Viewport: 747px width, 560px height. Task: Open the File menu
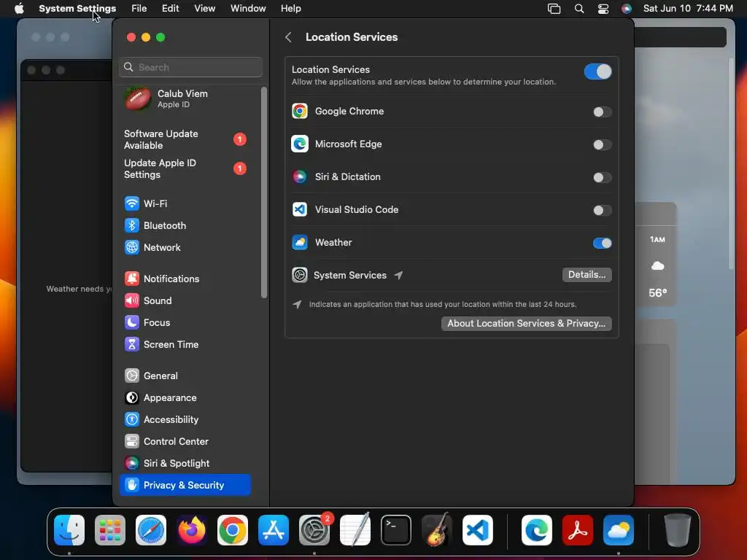pos(139,9)
